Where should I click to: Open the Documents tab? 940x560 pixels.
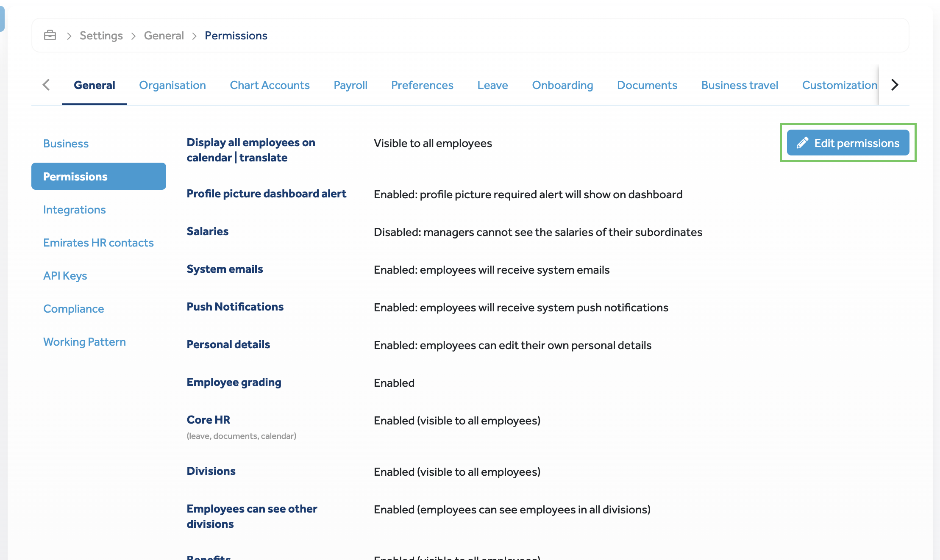(x=647, y=85)
